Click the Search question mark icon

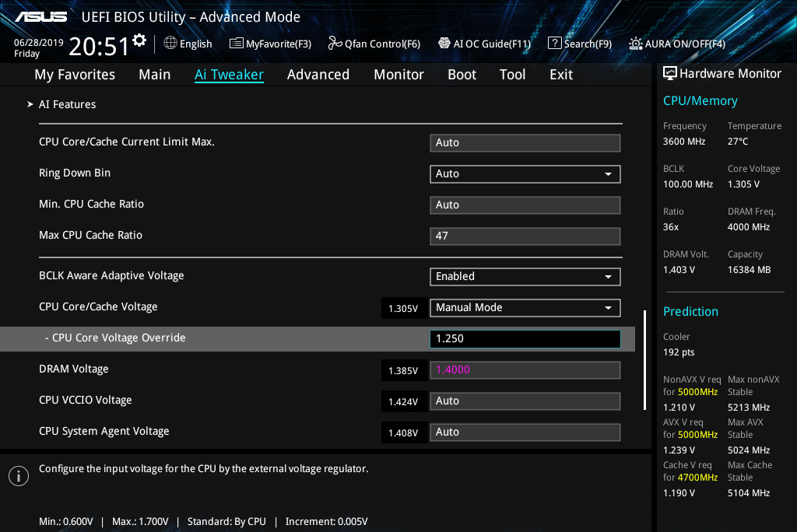click(x=554, y=44)
